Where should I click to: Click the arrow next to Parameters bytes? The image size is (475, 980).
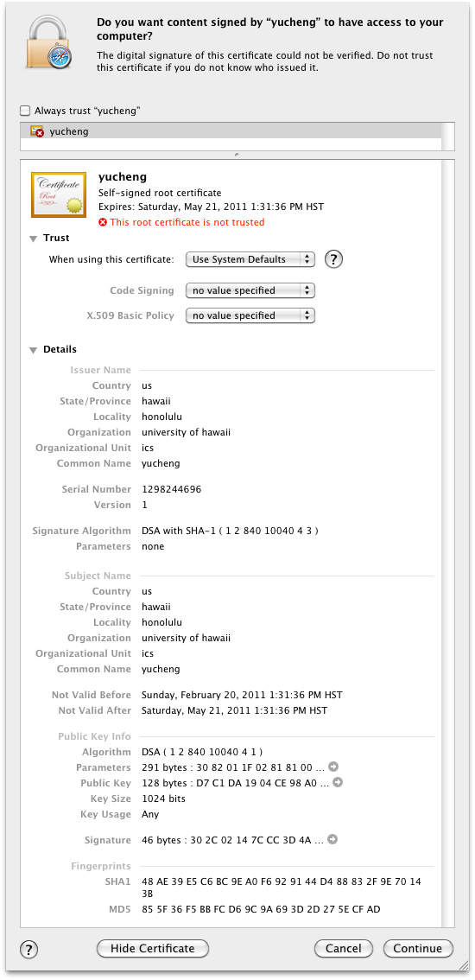click(333, 767)
